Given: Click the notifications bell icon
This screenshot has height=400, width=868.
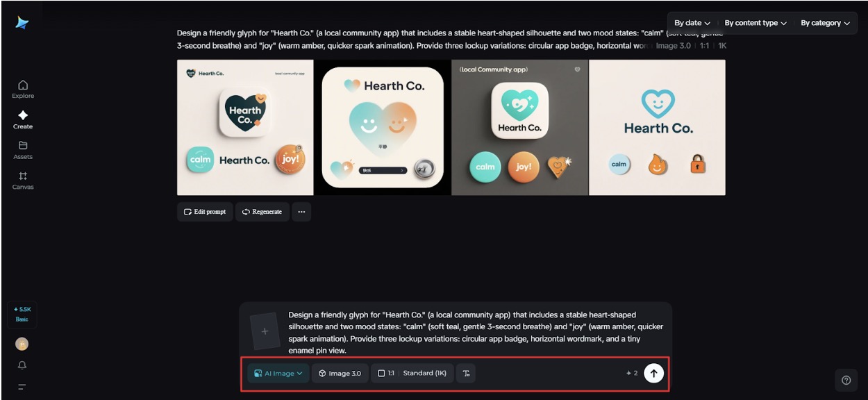Looking at the screenshot, I should pos(22,365).
